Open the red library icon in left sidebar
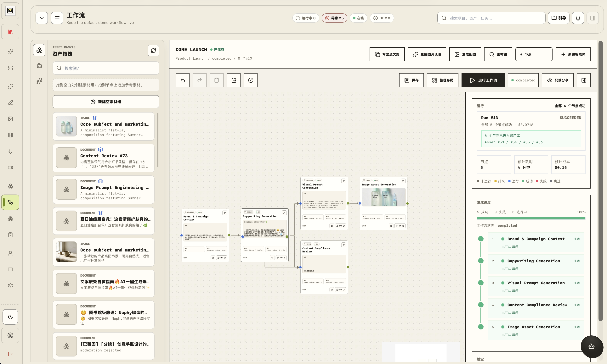 10,32
